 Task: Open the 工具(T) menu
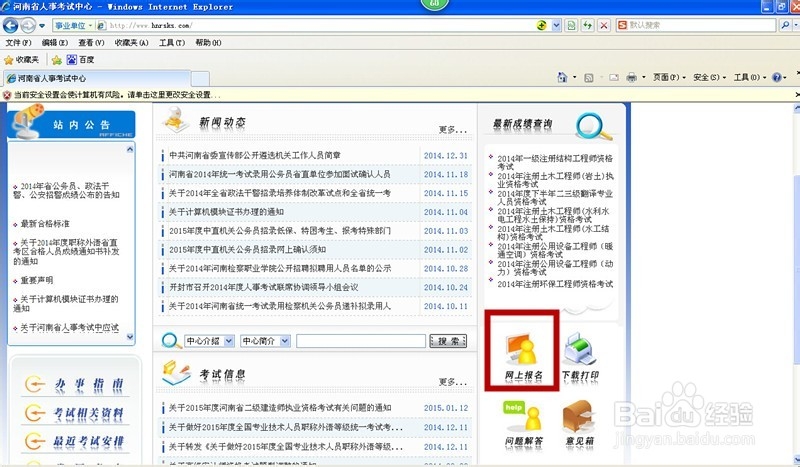[x=172, y=43]
